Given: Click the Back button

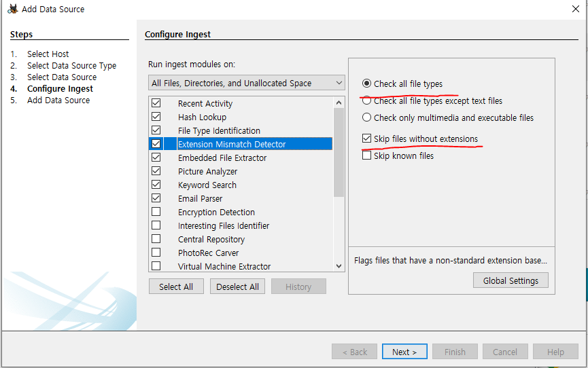Looking at the screenshot, I should tap(354, 352).
